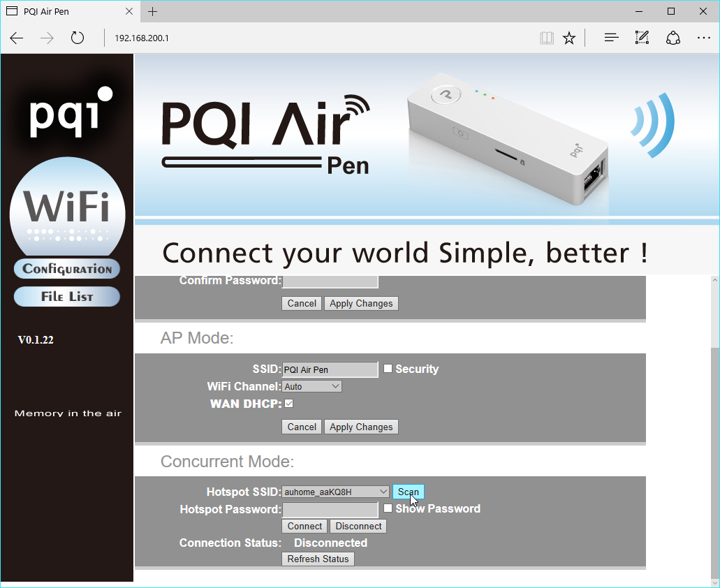
Task: Open the WiFi Channel dropdown
Action: pos(311,386)
